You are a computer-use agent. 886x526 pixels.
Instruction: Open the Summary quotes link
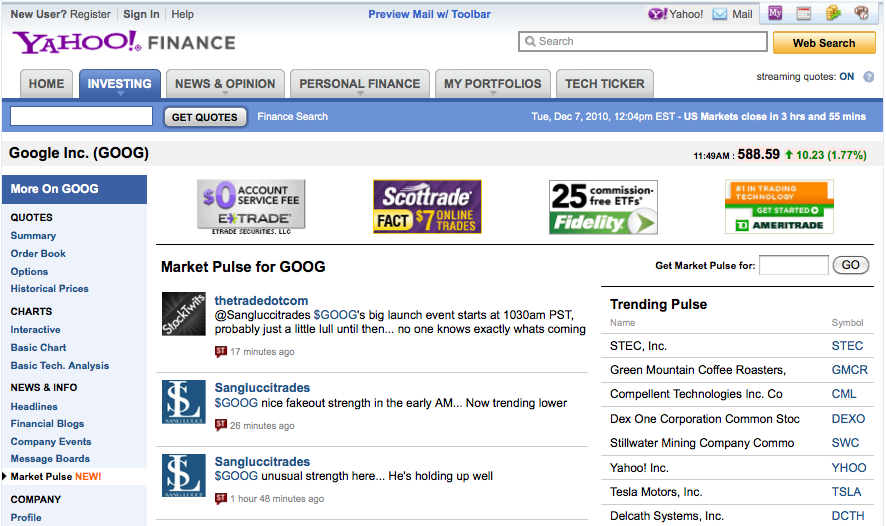tap(33, 236)
